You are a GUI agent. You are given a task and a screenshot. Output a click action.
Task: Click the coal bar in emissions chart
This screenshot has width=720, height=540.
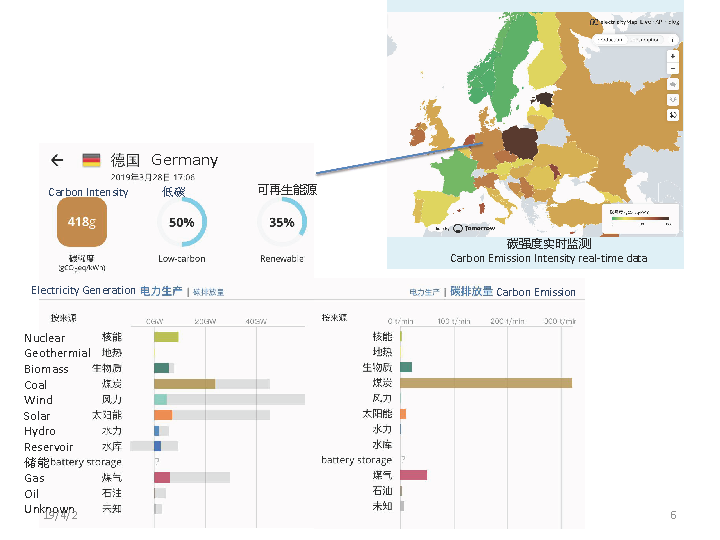(486, 383)
